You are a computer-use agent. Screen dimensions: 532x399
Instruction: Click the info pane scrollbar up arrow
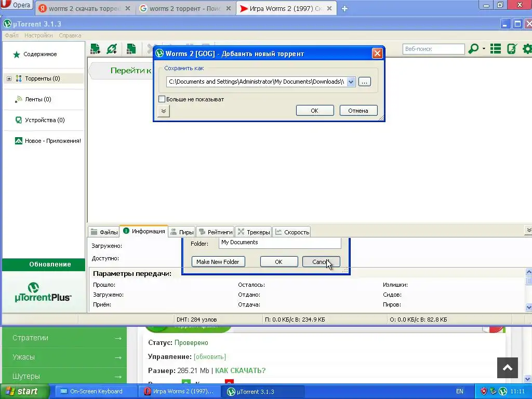click(528, 272)
